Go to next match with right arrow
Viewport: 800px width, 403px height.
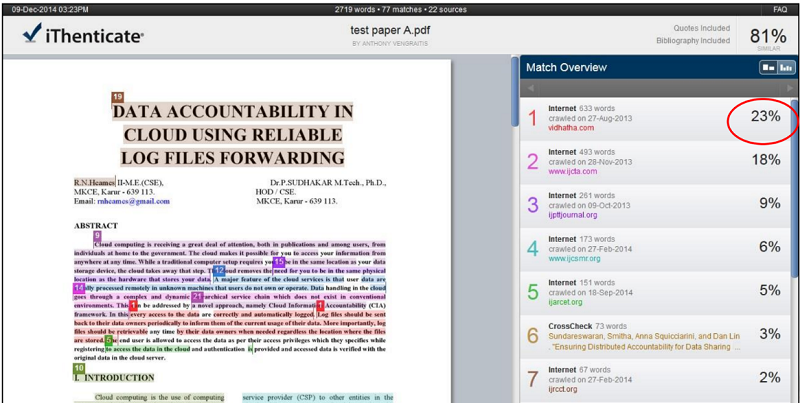(x=791, y=88)
